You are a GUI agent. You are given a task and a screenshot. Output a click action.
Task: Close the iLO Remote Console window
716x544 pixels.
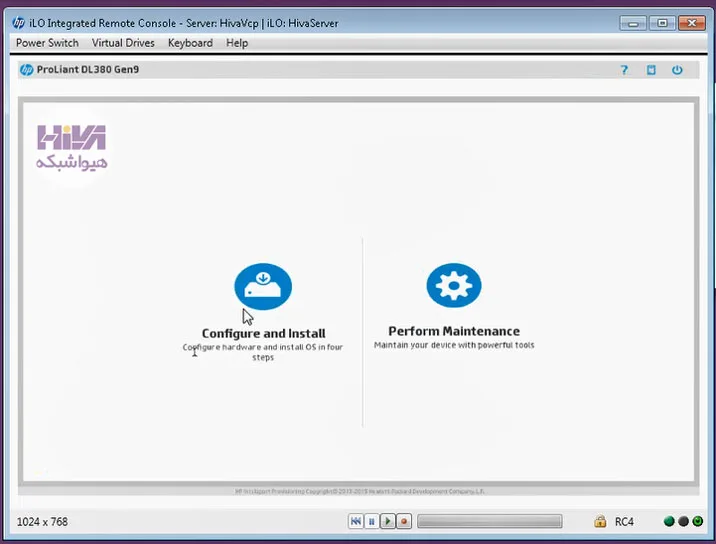pyautogui.click(x=692, y=23)
